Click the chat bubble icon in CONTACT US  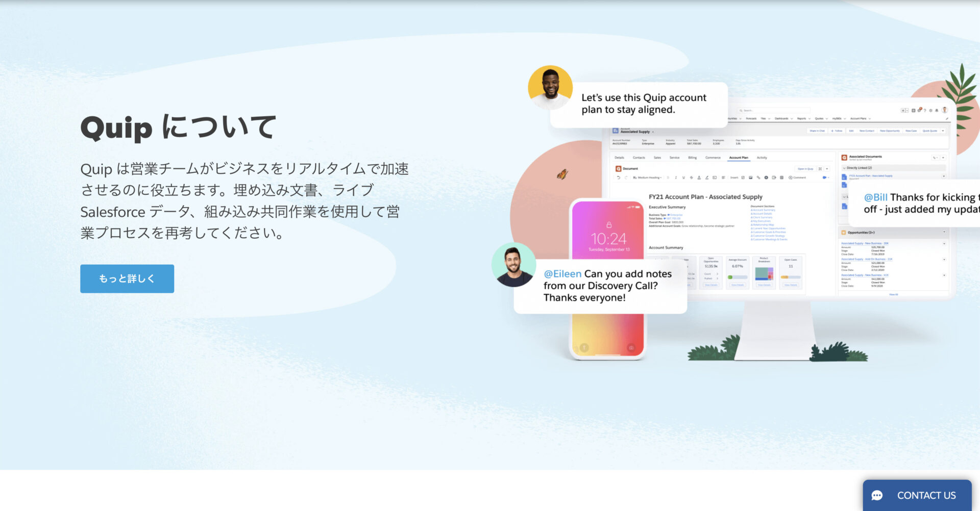[x=877, y=495]
